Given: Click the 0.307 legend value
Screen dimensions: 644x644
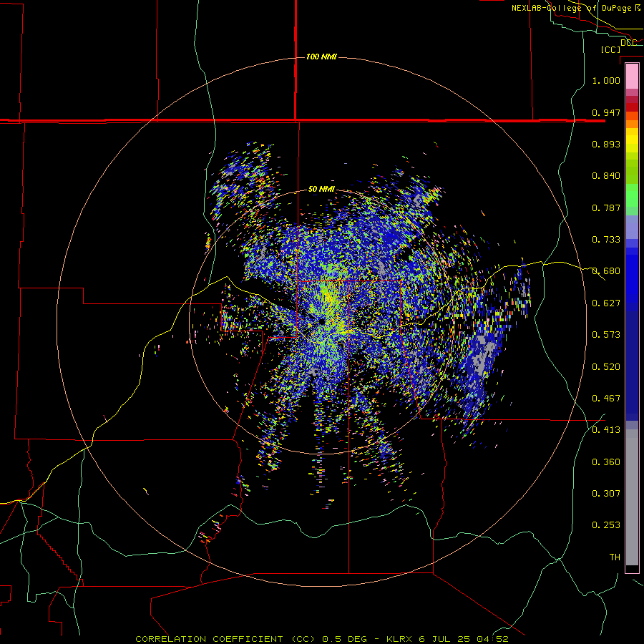Looking at the screenshot, I should tap(606, 494).
